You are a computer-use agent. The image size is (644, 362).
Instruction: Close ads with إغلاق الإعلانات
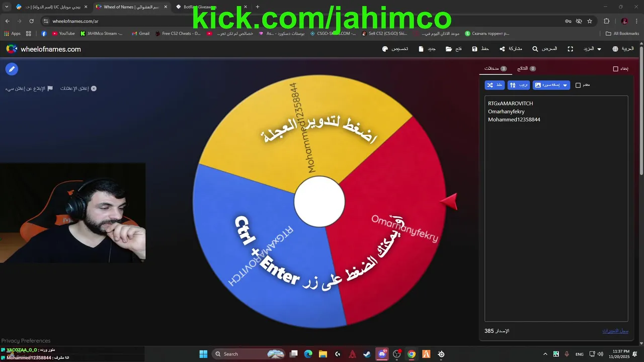coord(78,88)
